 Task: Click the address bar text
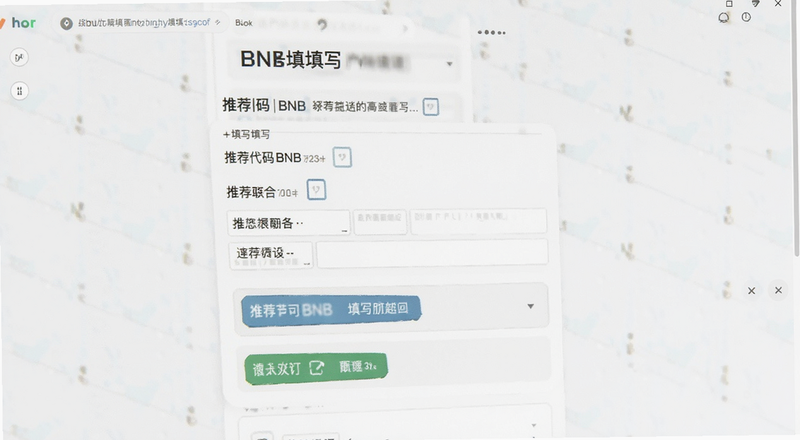coord(144,23)
